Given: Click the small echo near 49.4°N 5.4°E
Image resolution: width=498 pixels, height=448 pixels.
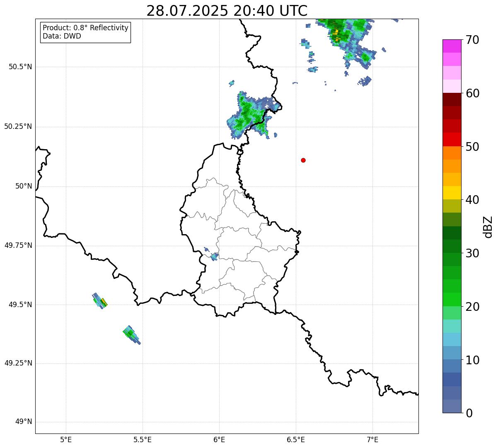Looking at the screenshot, I should [132, 335].
